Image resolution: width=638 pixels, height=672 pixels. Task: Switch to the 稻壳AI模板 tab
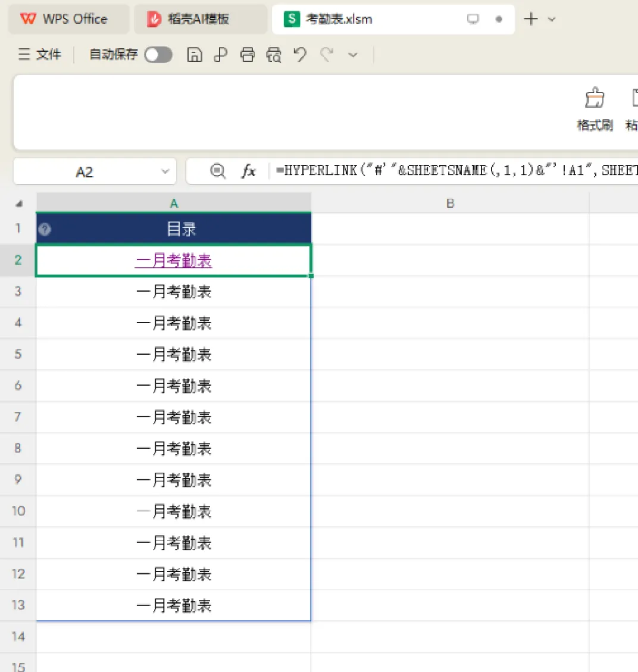(x=200, y=19)
